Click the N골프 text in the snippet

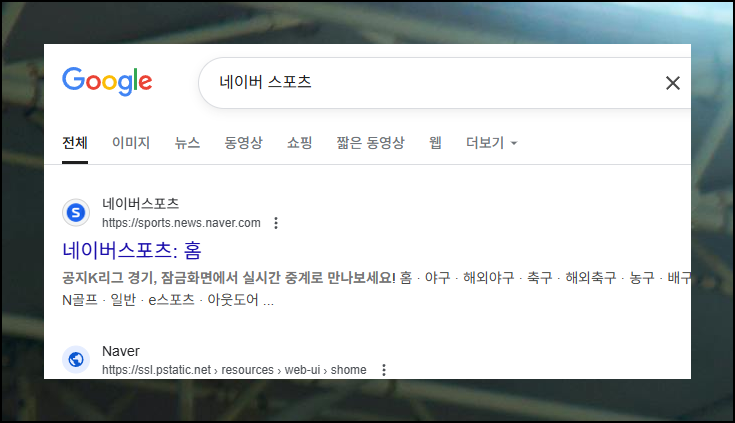point(80,300)
